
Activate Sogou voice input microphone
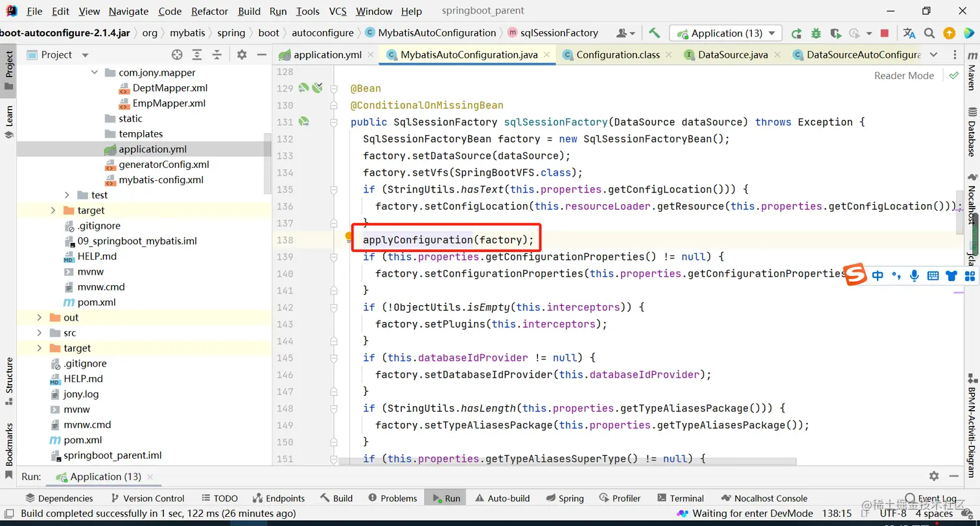tap(914, 275)
